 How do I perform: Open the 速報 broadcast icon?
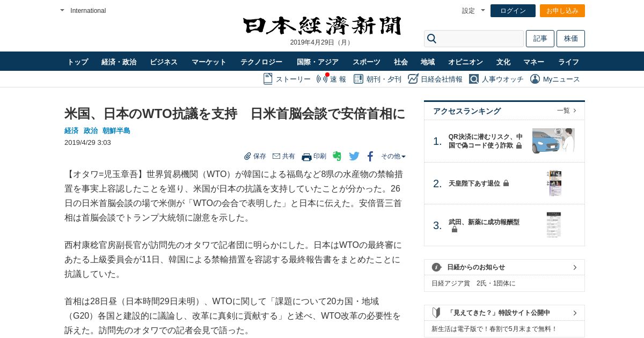(322, 79)
